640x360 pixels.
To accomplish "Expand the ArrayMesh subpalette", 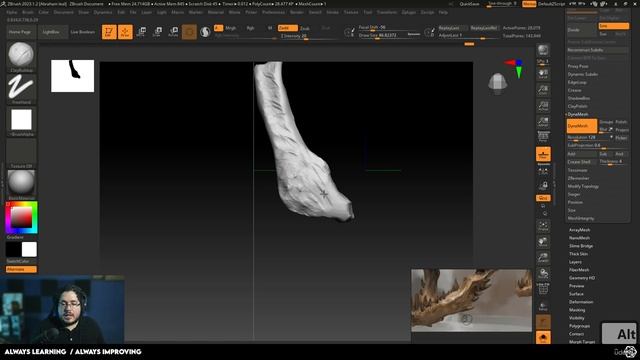I will point(580,230).
